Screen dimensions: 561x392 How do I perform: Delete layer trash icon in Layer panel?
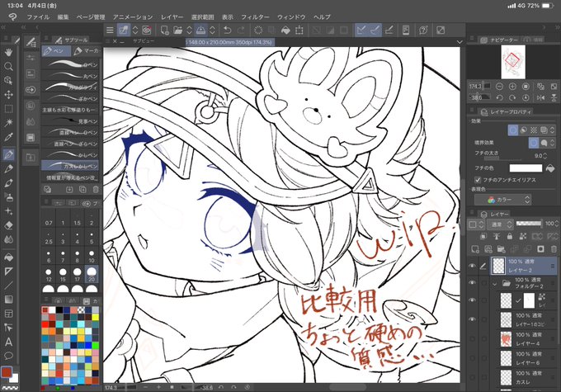[554, 248]
